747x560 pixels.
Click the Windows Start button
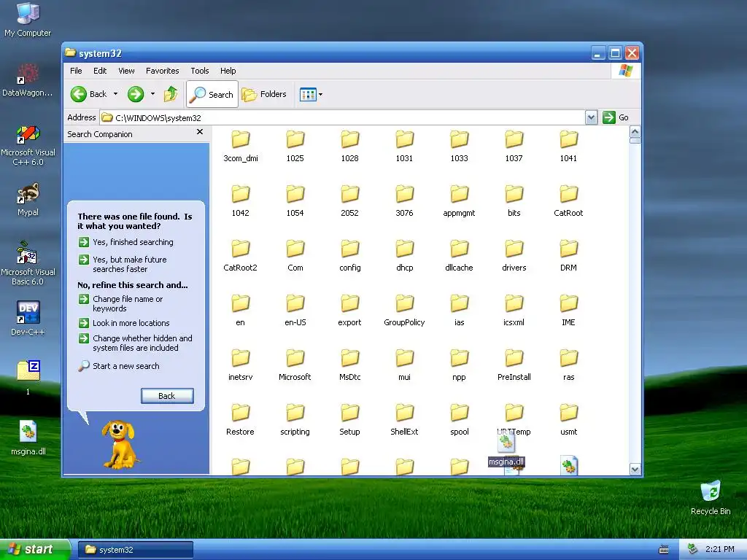pyautogui.click(x=34, y=550)
